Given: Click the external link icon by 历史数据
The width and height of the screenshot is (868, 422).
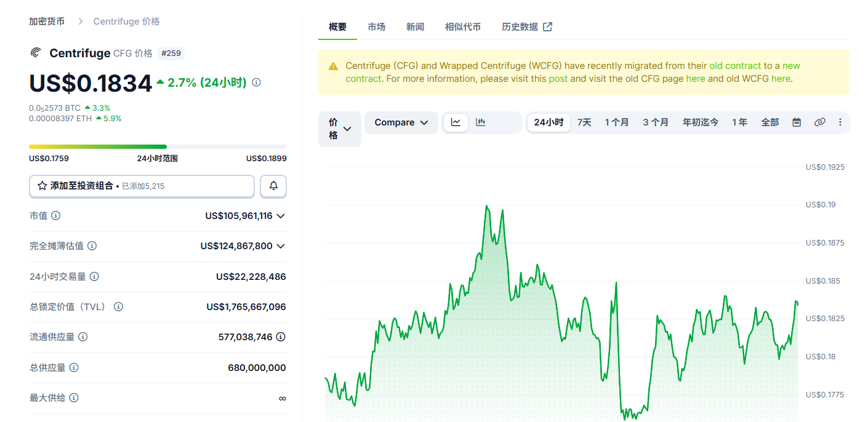Looking at the screenshot, I should click(x=547, y=26).
